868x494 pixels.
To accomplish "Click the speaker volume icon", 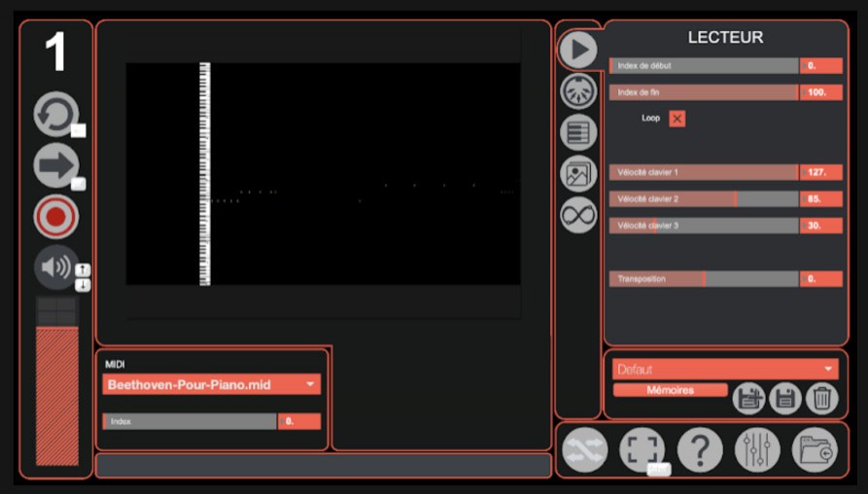I will (x=55, y=266).
